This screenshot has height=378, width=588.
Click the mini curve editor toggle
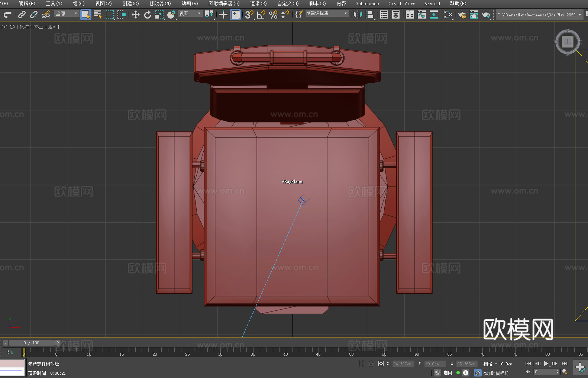10,352
